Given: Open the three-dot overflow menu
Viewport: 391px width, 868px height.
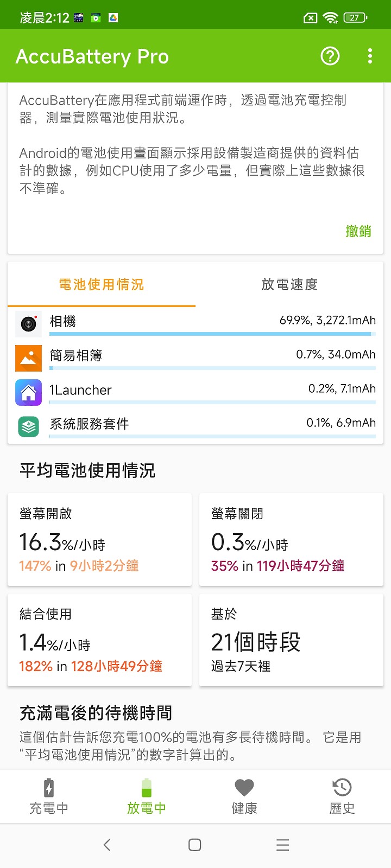Looking at the screenshot, I should (370, 56).
